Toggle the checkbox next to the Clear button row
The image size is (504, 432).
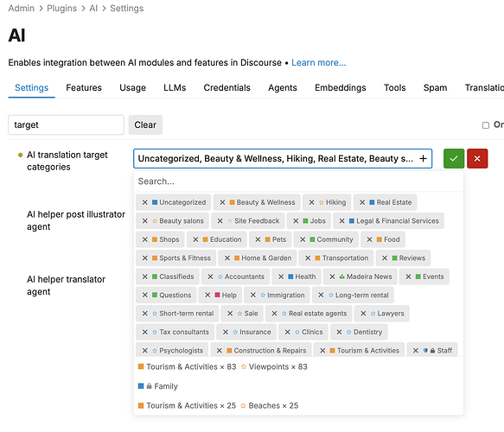tap(486, 125)
